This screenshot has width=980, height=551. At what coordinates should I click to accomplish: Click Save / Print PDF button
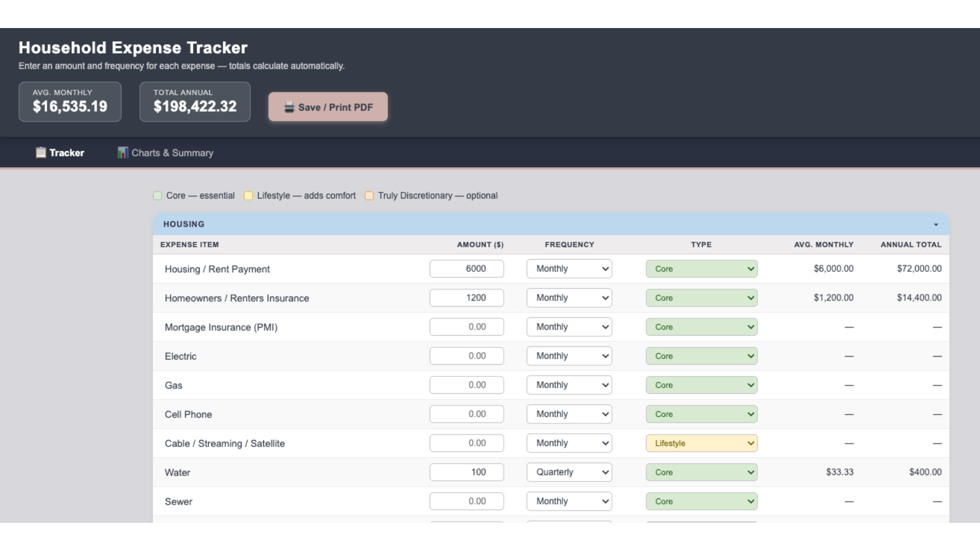pos(328,107)
